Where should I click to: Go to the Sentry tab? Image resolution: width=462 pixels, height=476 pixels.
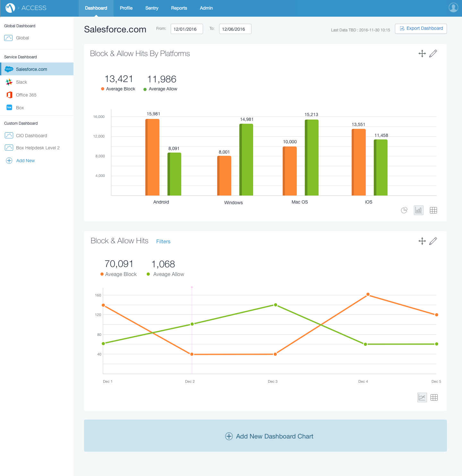(x=152, y=8)
